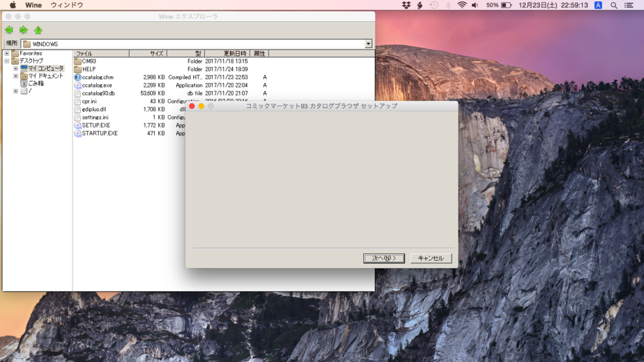
Task: Sort by 更新日時 column header
Action: coord(227,54)
